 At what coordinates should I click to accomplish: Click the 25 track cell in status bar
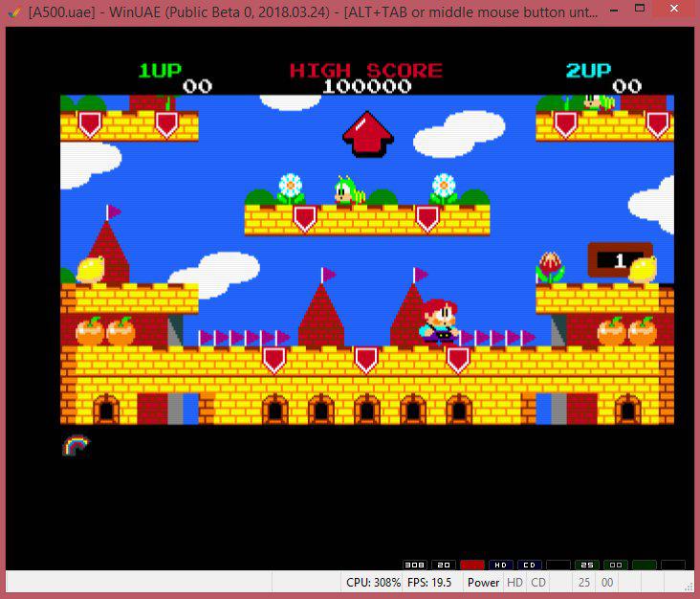point(584,583)
